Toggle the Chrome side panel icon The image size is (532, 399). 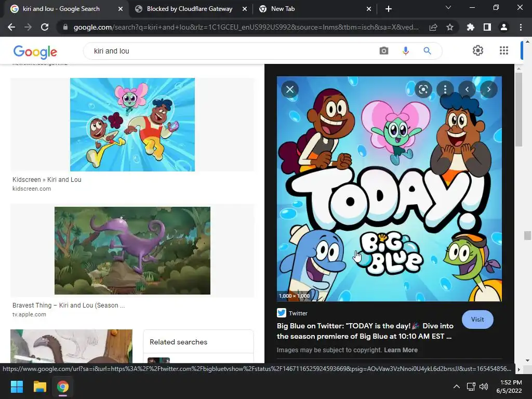(487, 27)
